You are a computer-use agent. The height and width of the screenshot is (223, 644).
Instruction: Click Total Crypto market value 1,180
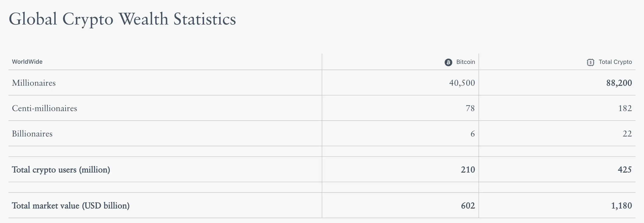(622, 206)
